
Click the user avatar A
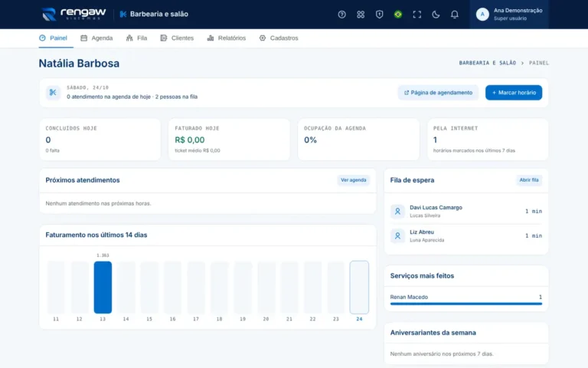(x=482, y=15)
